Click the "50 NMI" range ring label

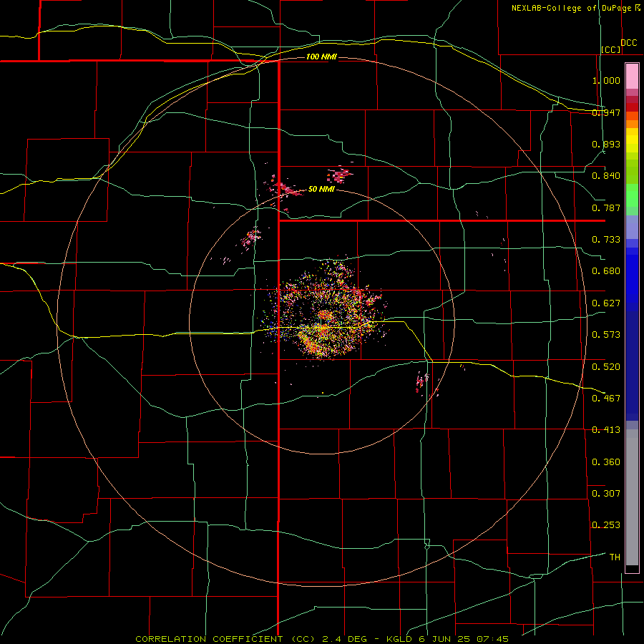click(321, 190)
